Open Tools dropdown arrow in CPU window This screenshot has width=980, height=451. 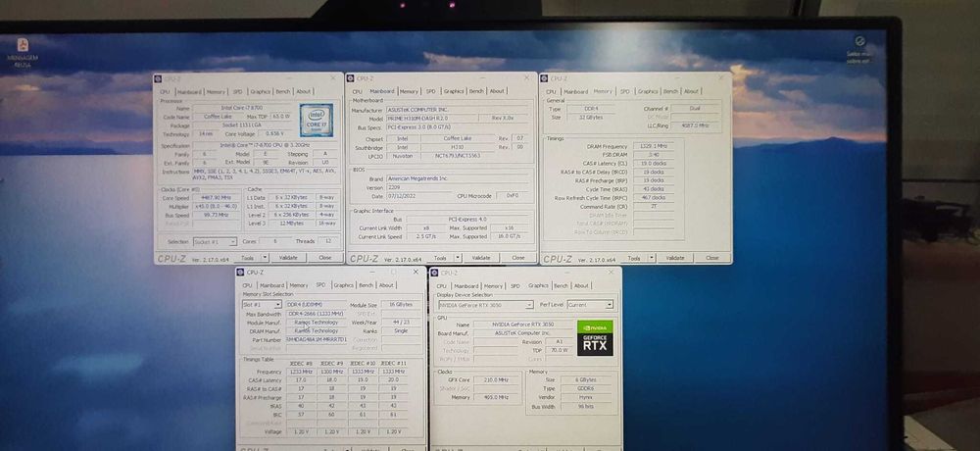[x=264, y=257]
